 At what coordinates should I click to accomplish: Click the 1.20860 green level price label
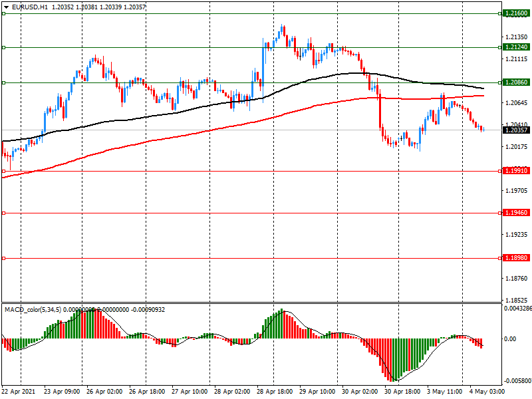coord(516,82)
